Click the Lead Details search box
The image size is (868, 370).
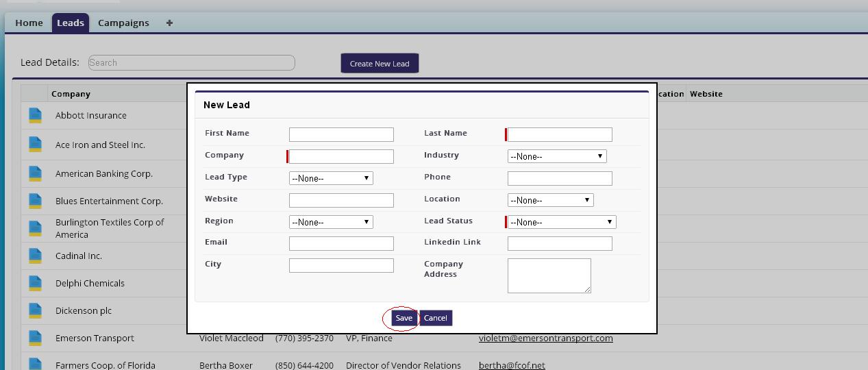coord(192,62)
